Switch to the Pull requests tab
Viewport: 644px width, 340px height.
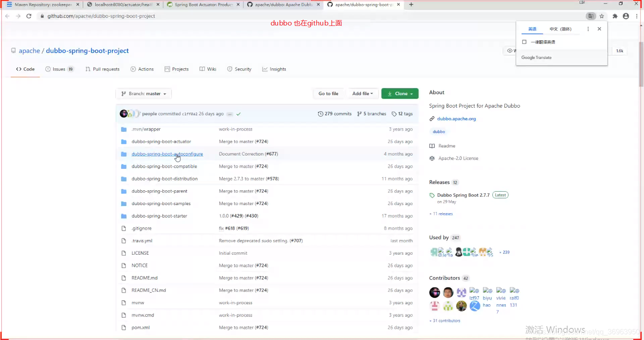[102, 69]
